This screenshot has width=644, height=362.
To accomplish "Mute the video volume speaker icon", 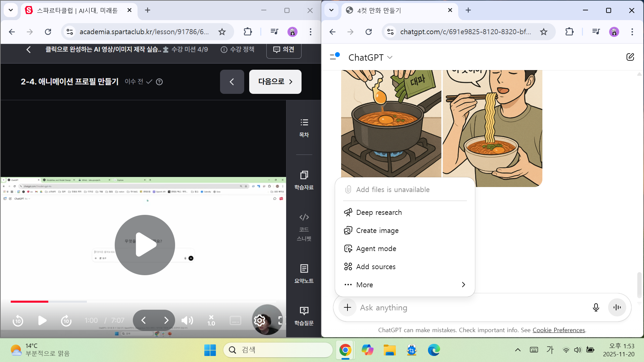I will (187, 320).
